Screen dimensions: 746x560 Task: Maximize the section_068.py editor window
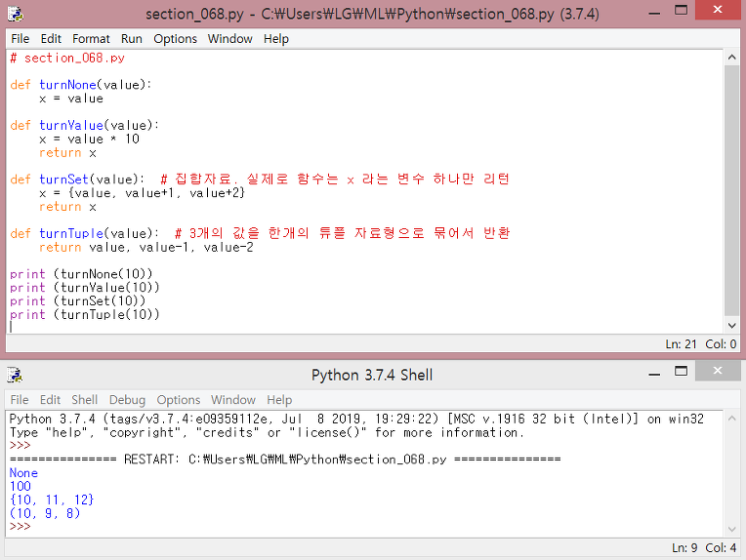682,11
